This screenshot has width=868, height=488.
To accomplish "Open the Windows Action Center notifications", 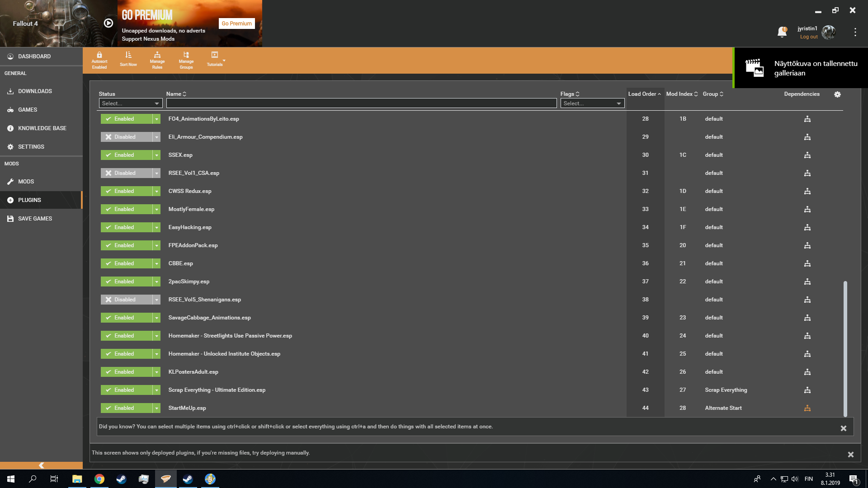I will (854, 479).
